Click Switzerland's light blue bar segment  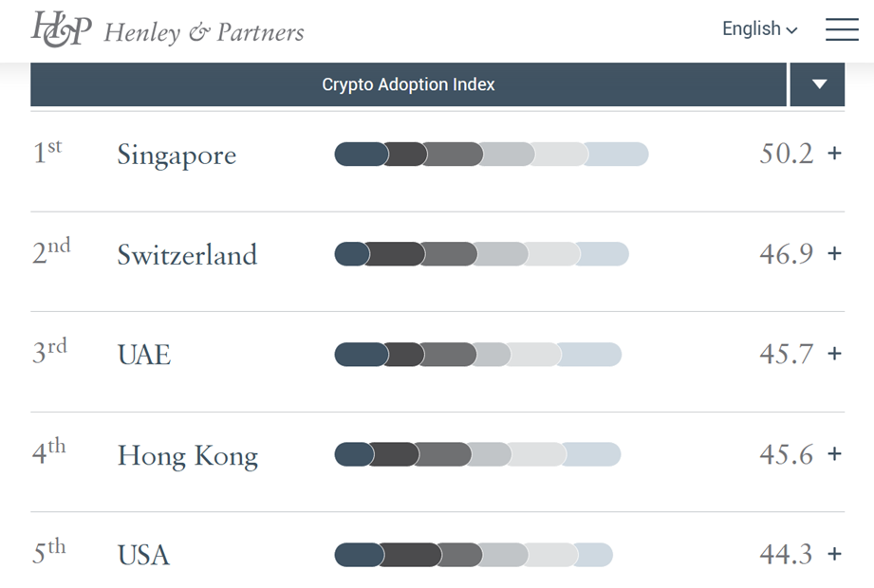pyautogui.click(x=604, y=254)
